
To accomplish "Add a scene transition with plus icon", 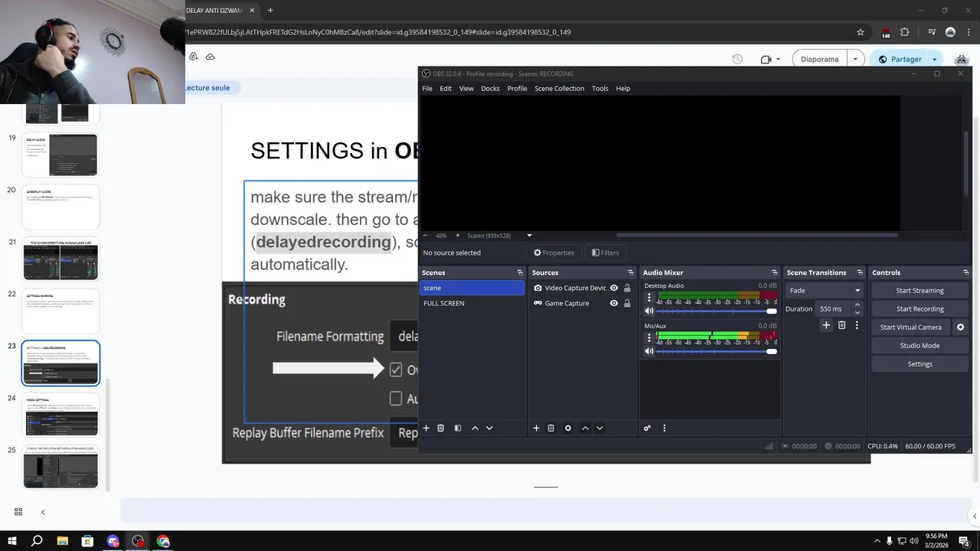I will [x=826, y=325].
